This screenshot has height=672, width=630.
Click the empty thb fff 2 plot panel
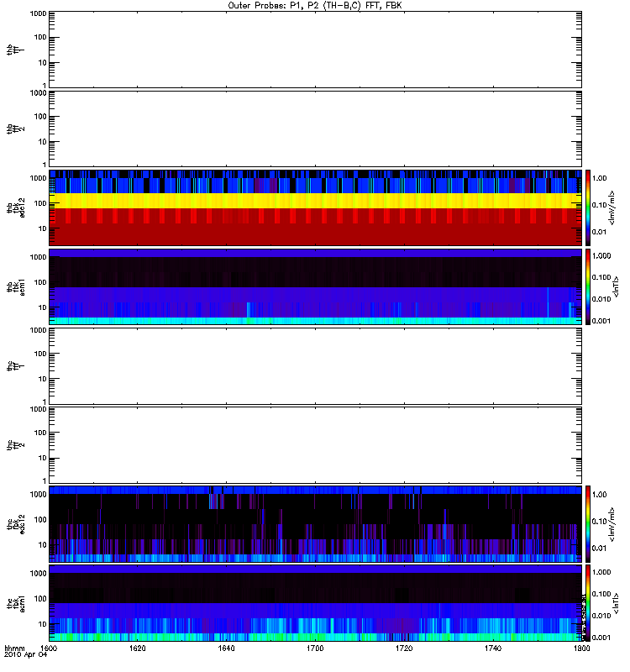(316, 129)
